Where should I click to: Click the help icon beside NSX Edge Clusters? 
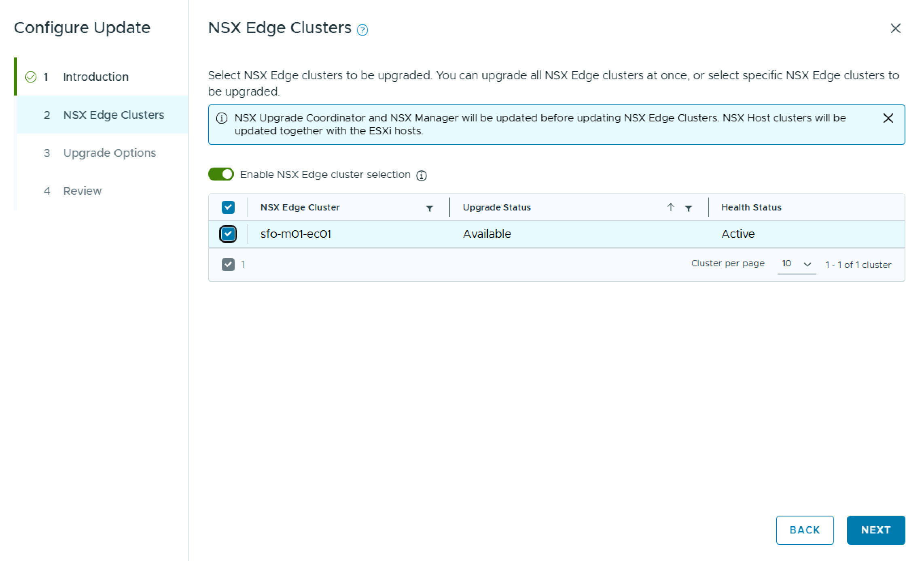(x=362, y=30)
